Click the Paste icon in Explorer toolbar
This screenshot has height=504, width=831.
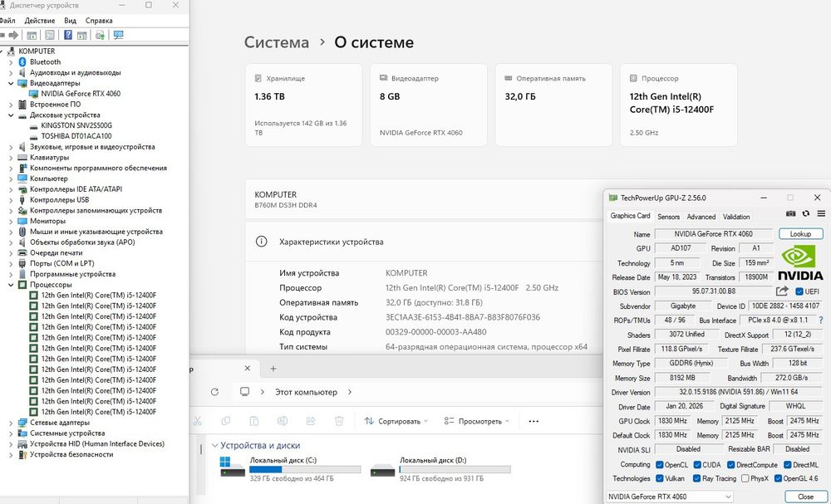coord(253,421)
